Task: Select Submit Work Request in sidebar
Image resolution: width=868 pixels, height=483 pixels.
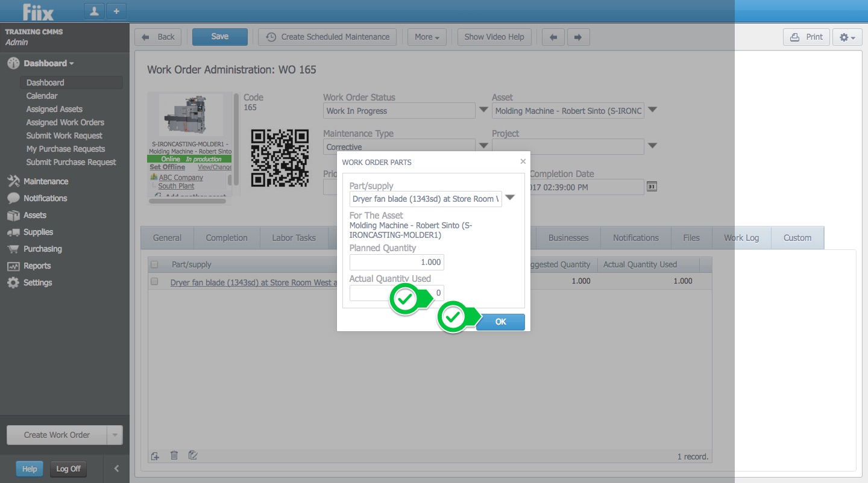Action: click(x=64, y=136)
